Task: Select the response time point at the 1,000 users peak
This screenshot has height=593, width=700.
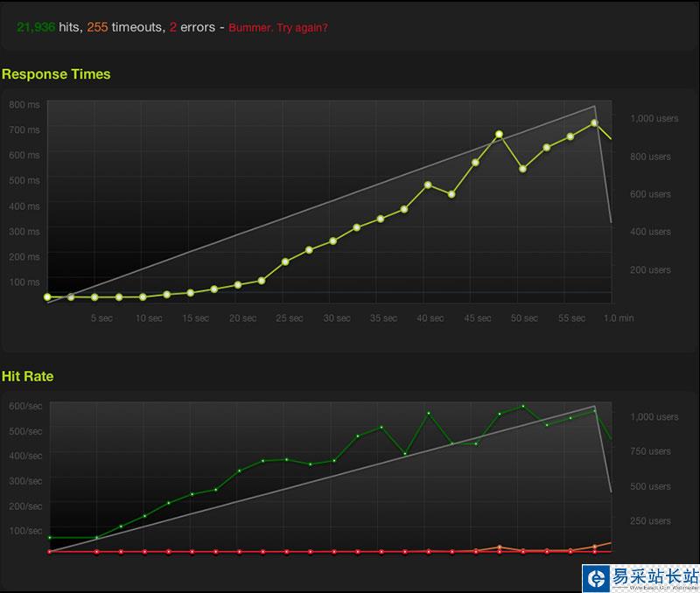Action: [594, 122]
